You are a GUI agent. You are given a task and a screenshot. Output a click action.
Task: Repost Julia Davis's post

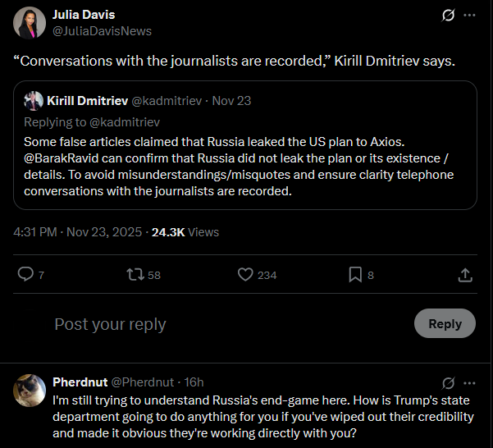(135, 275)
